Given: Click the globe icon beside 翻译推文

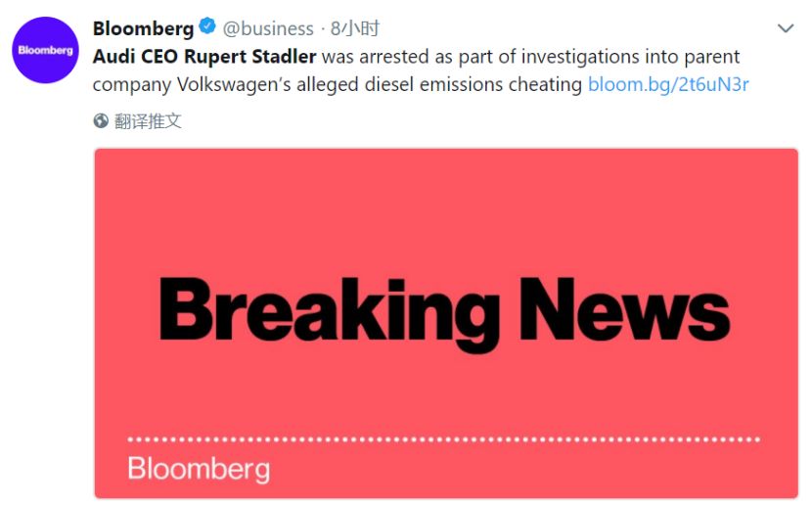Looking at the screenshot, I should pyautogui.click(x=101, y=121).
